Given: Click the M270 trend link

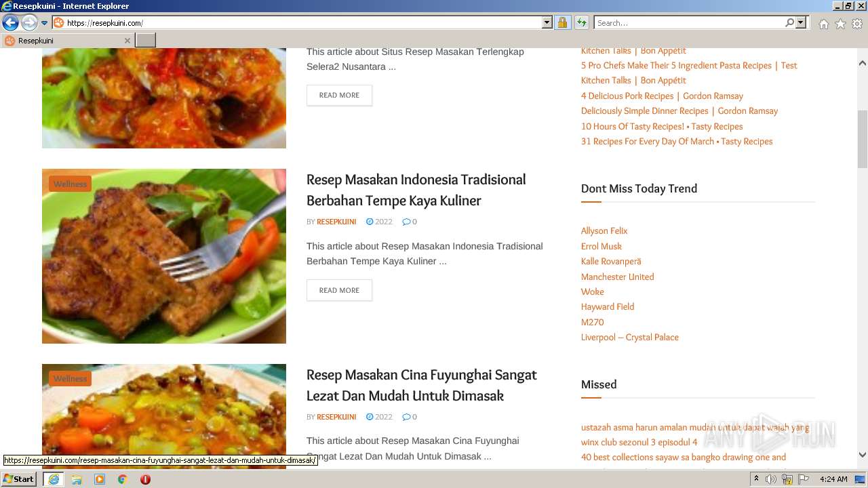Looking at the screenshot, I should [592, 323].
